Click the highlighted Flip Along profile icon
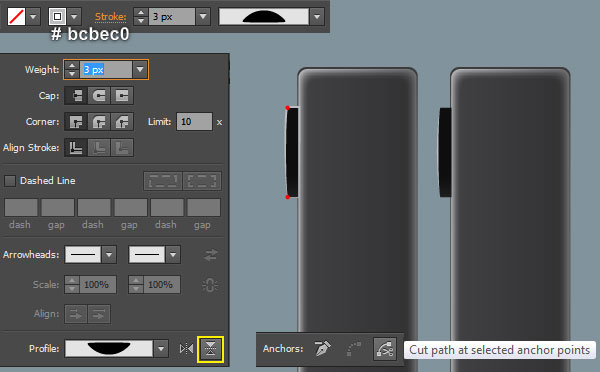600x372 pixels. coord(210,349)
